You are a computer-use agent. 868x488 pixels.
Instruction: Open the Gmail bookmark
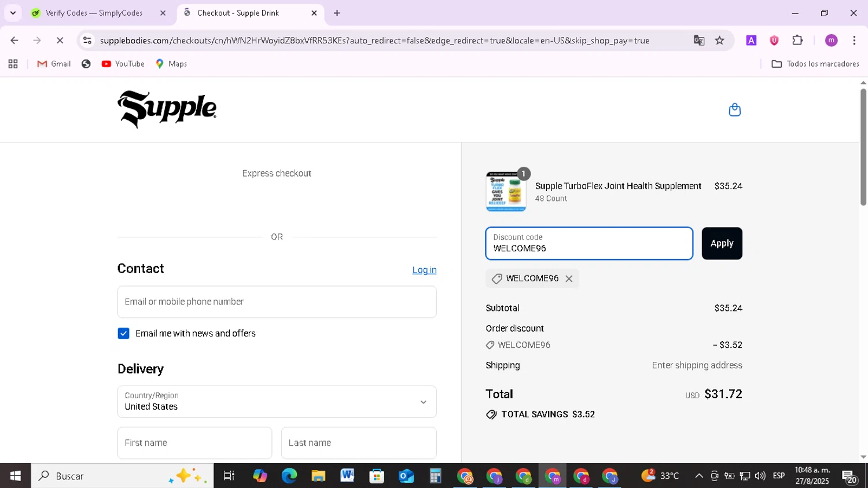click(54, 64)
